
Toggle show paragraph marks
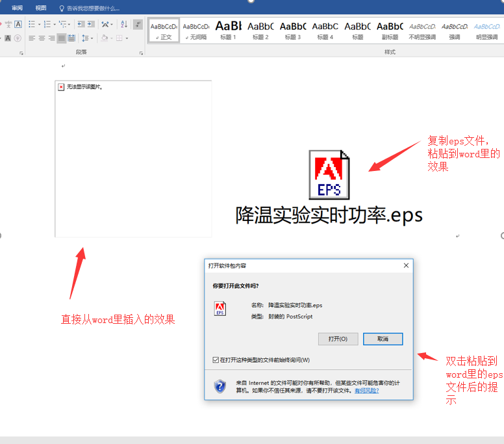[138, 24]
